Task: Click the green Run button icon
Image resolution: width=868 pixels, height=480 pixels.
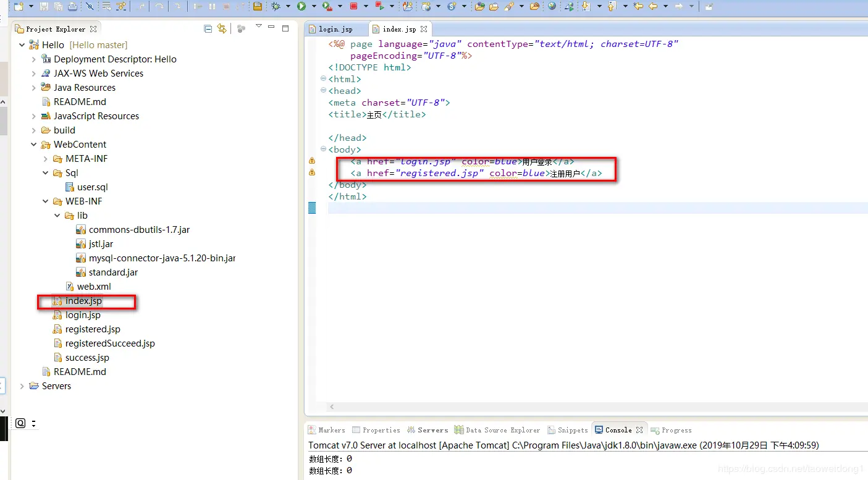Action: [301, 6]
